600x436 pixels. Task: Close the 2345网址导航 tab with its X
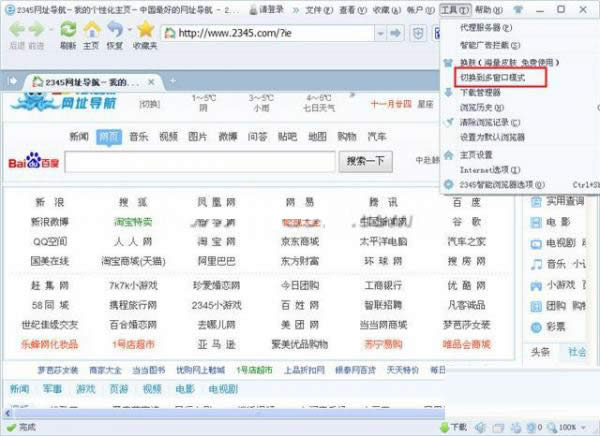[x=151, y=82]
